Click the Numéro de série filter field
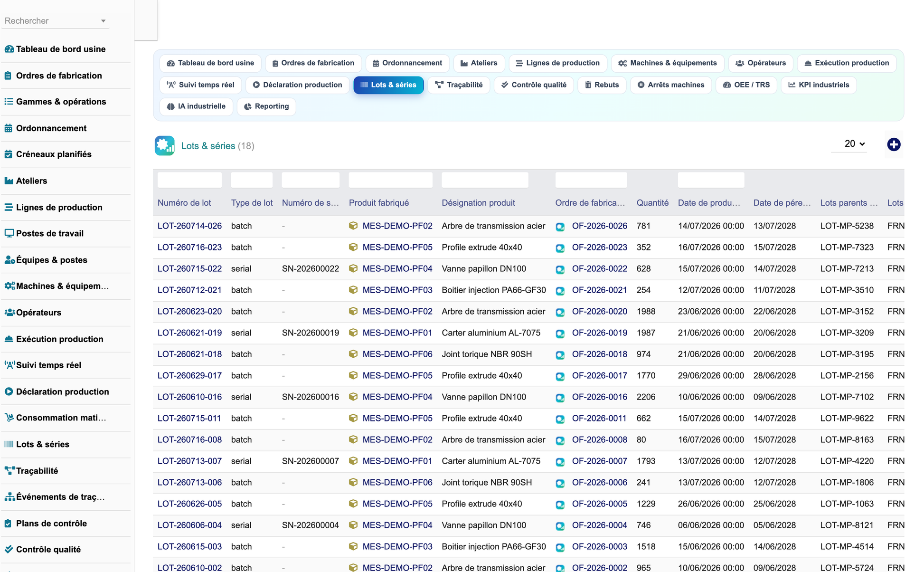 click(x=311, y=180)
